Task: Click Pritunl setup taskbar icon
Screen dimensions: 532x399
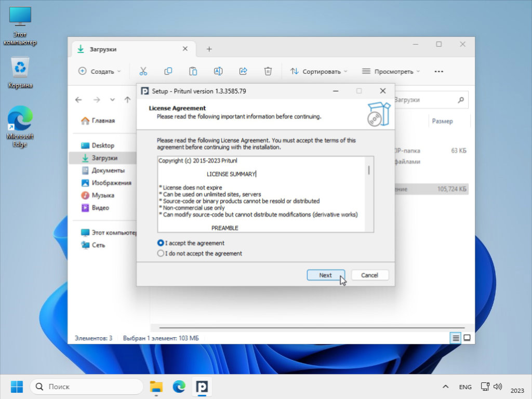Action: tap(202, 387)
